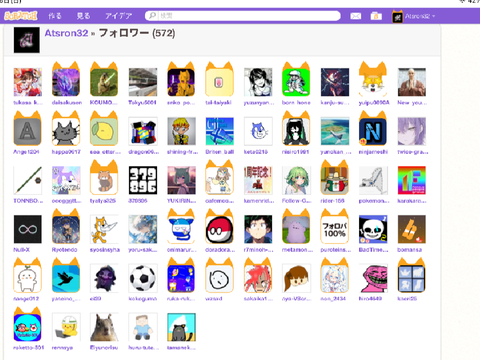Open the shrine maiden avatar follower

28,82
